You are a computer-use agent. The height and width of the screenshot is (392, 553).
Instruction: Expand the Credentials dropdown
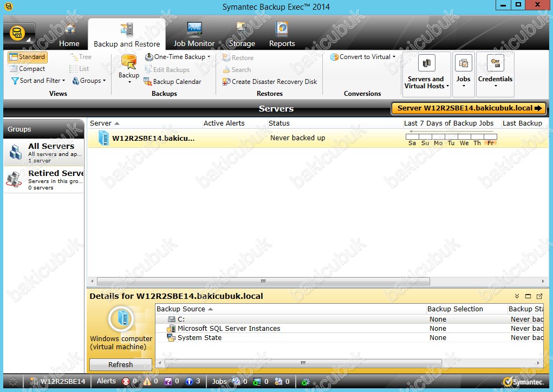pyautogui.click(x=495, y=74)
